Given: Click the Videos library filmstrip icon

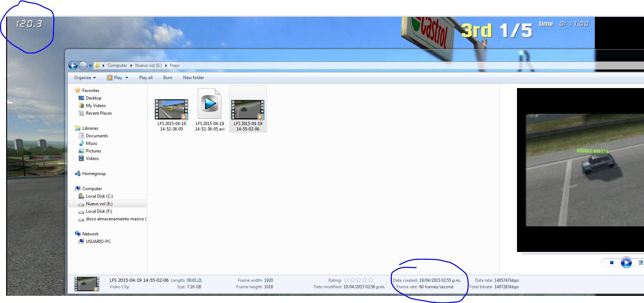Looking at the screenshot, I should [81, 159].
